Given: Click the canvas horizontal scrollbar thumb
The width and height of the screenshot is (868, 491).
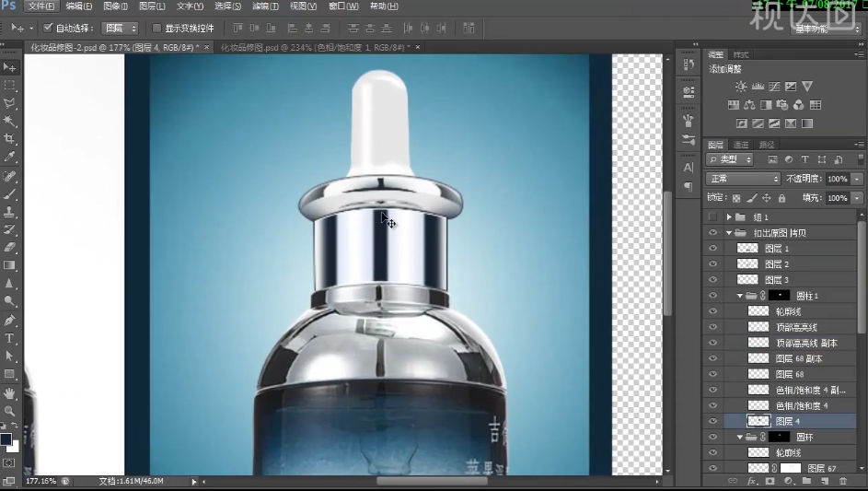Looking at the screenshot, I should click(432, 481).
